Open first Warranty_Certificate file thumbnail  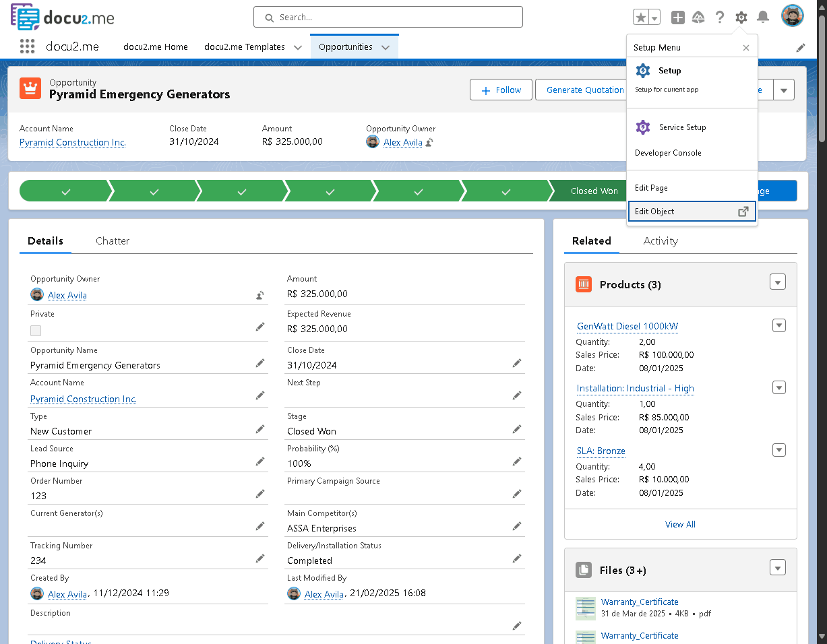pyautogui.click(x=586, y=608)
